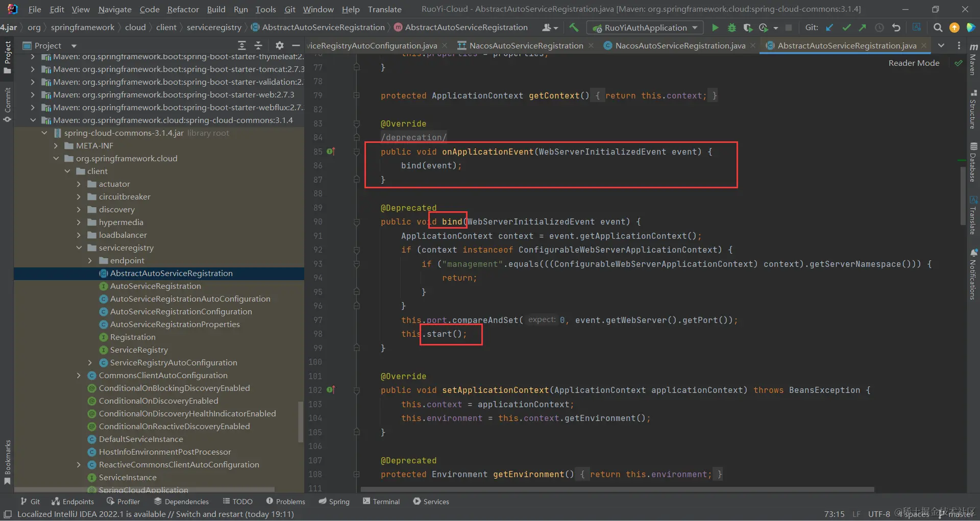Click collapse all icon in Project panel

258,45
